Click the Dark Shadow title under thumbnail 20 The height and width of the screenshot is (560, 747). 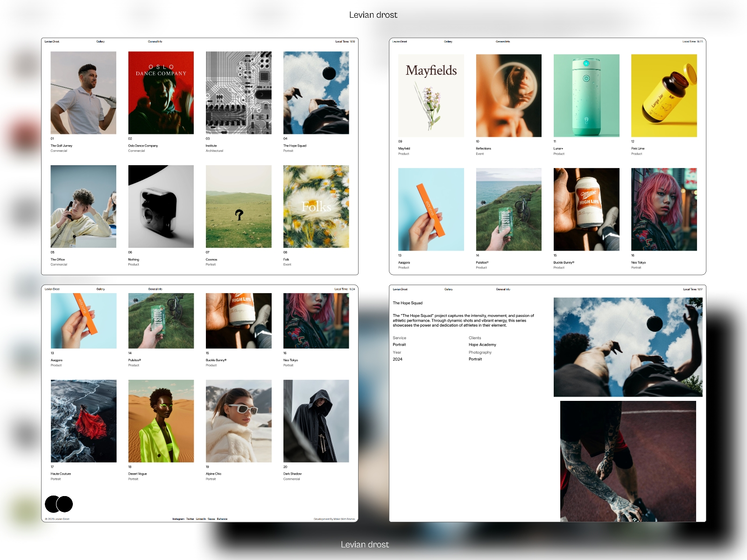point(292,474)
